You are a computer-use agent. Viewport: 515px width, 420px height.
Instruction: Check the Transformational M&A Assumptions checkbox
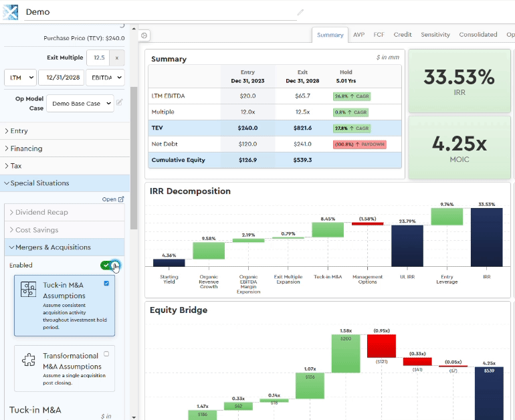106,354
